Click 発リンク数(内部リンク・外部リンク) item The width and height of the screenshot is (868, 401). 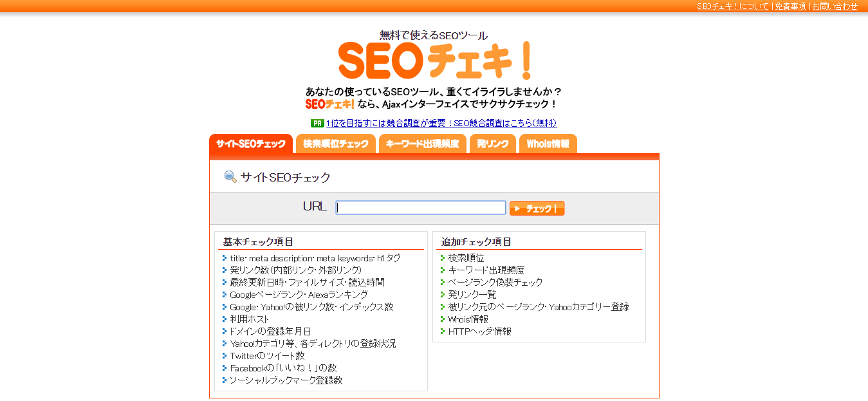coord(295,270)
